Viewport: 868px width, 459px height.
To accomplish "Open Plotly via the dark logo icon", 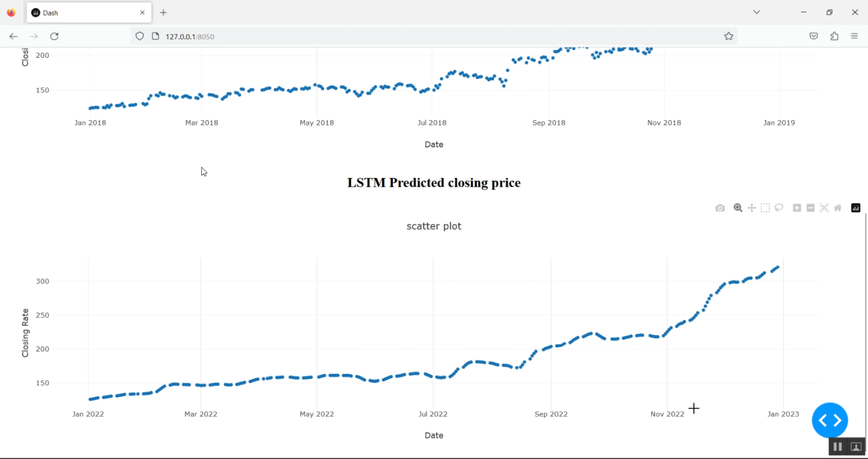I will pos(855,208).
